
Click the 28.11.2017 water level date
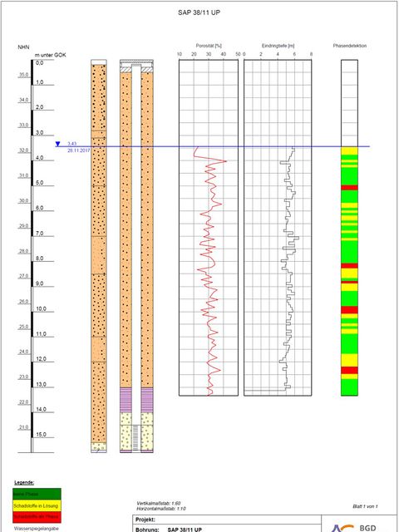tap(78, 150)
